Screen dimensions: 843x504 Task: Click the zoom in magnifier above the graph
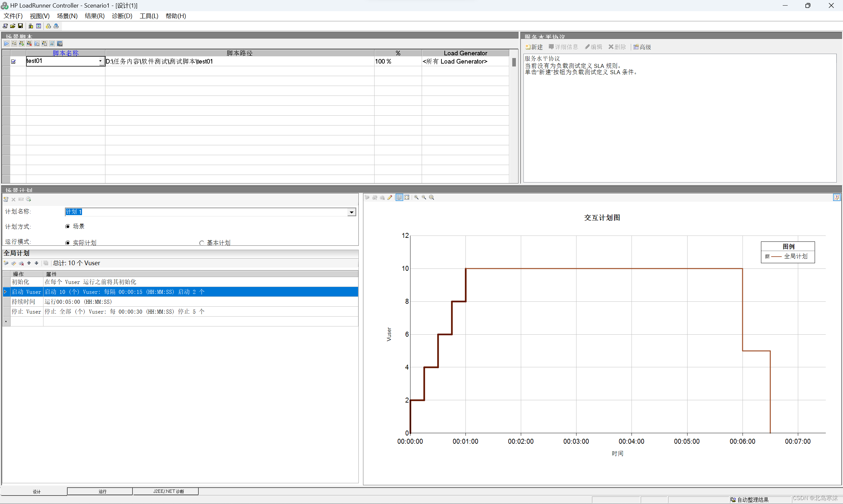pyautogui.click(x=416, y=197)
